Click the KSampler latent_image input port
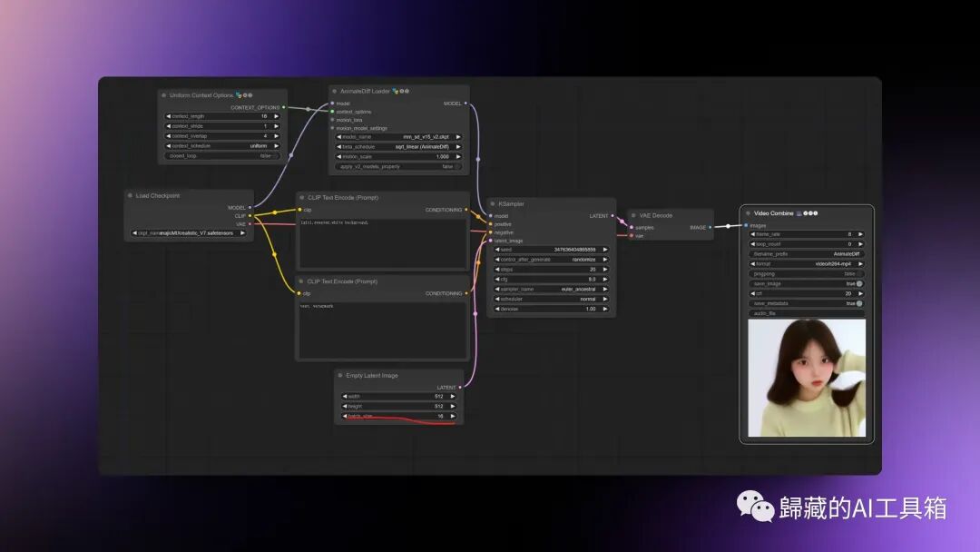980x552 pixels. 491,241
